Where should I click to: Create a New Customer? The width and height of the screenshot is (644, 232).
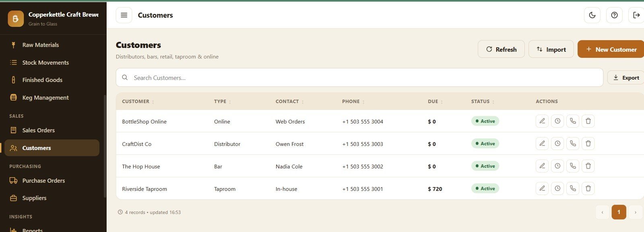611,49
